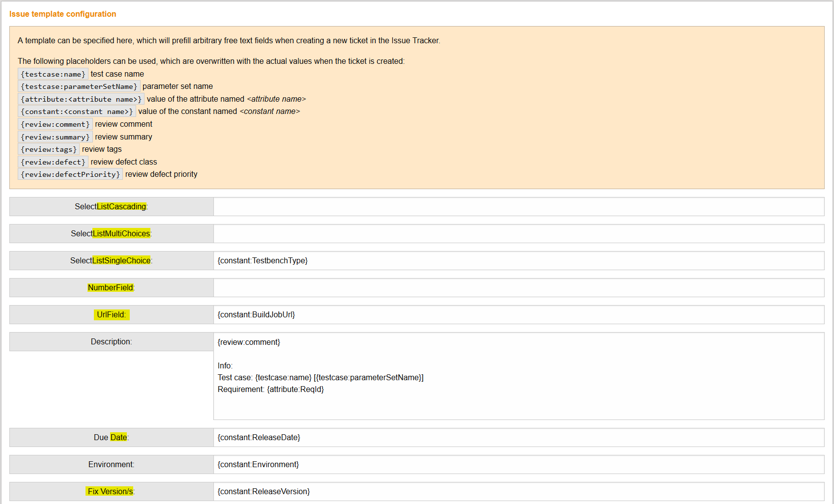Click the Issue template configuration heading

[x=62, y=14]
